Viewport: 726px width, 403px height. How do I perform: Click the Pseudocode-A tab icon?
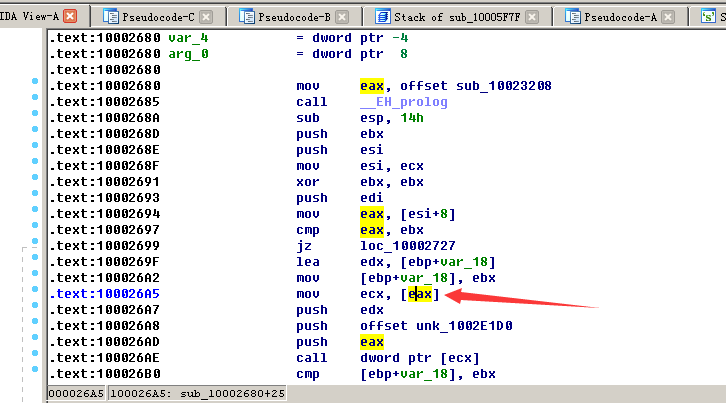coord(573,17)
